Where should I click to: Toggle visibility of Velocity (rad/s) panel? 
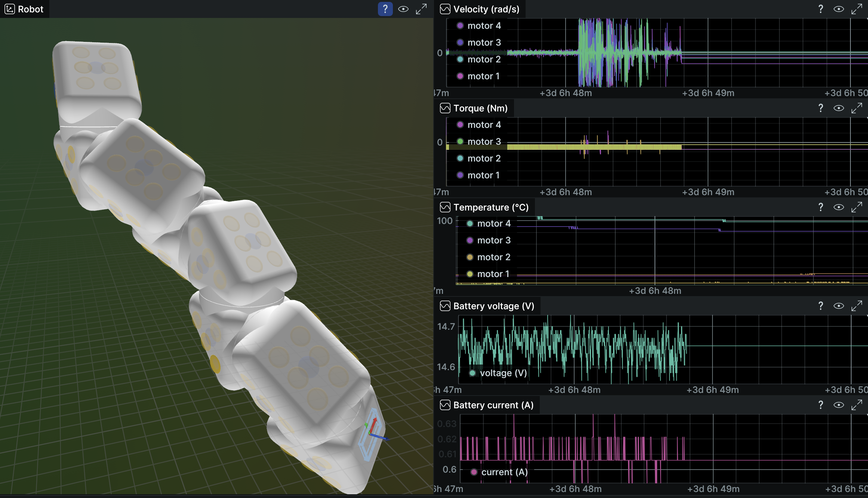(x=839, y=9)
